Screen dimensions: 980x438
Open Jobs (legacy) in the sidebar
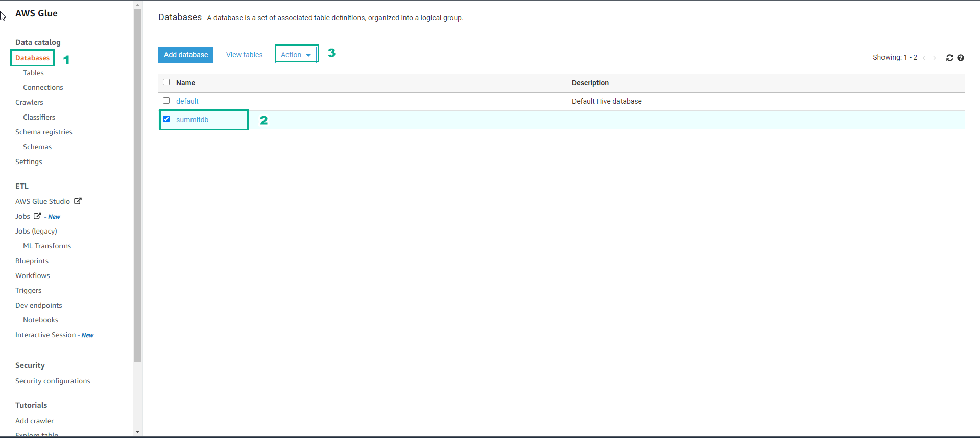36,231
